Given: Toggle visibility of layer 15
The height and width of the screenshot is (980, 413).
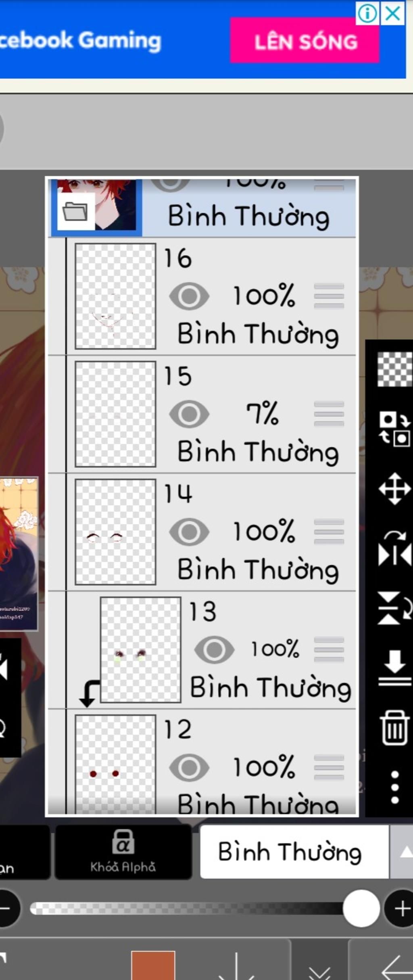Looking at the screenshot, I should pyautogui.click(x=189, y=414).
